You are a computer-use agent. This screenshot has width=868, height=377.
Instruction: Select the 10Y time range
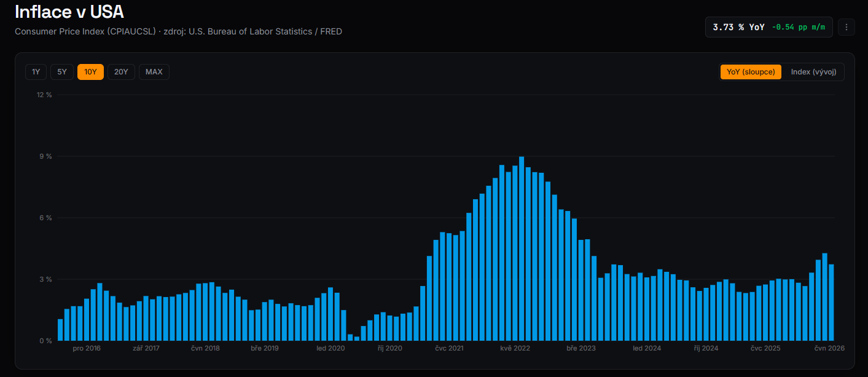90,72
